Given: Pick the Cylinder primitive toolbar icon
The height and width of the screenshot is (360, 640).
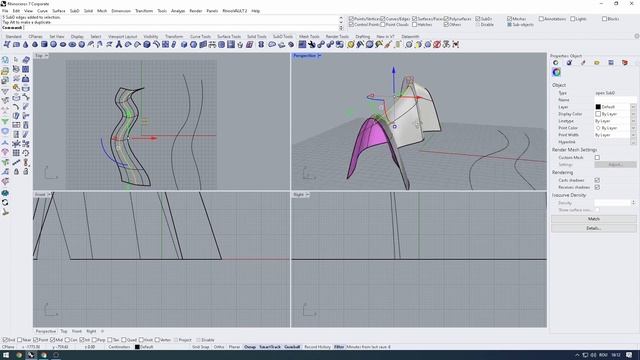Looking at the screenshot, I should (44, 44).
